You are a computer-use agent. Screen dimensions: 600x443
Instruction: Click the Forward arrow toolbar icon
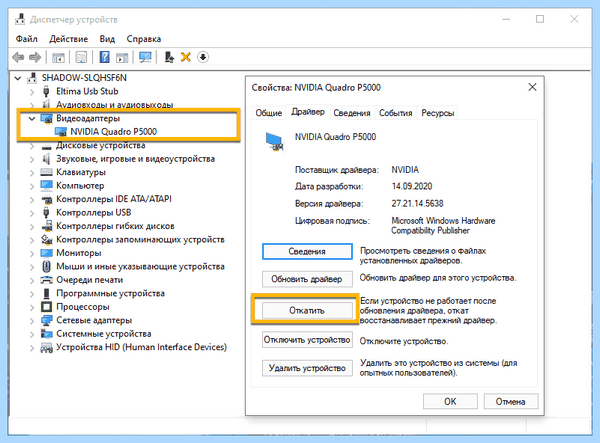[x=35, y=57]
